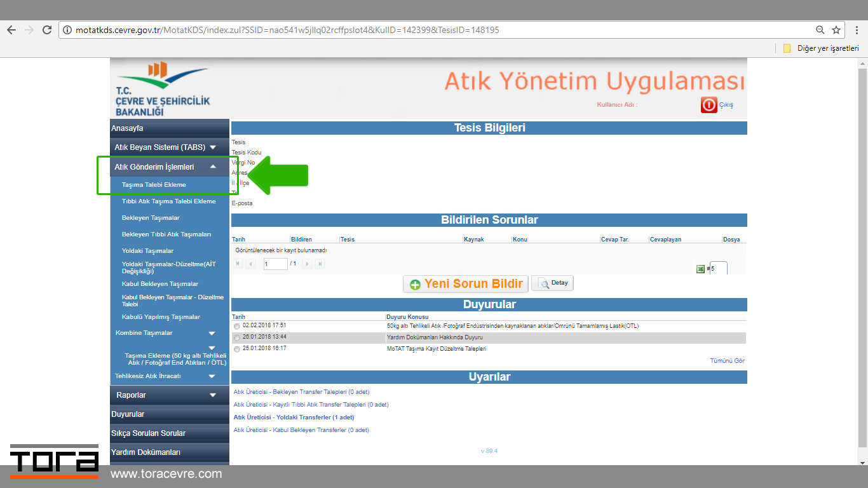
Task: Open Kayıtlı Tıbbi Atık Transfer Talepleri link
Action: [x=311, y=405]
